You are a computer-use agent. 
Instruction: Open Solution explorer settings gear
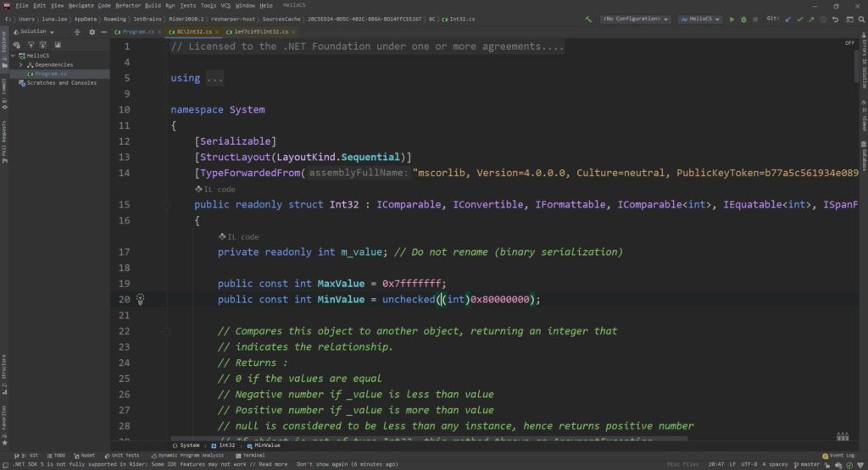(x=86, y=31)
